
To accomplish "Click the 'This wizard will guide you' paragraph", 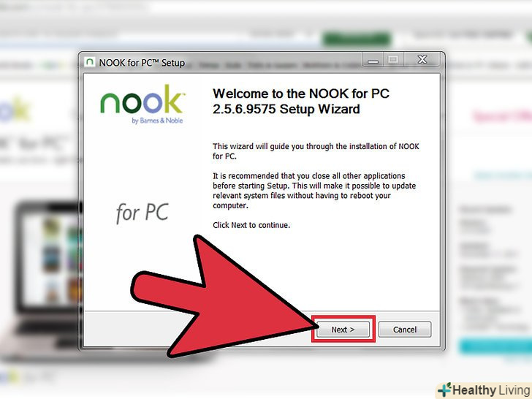I will (x=316, y=151).
